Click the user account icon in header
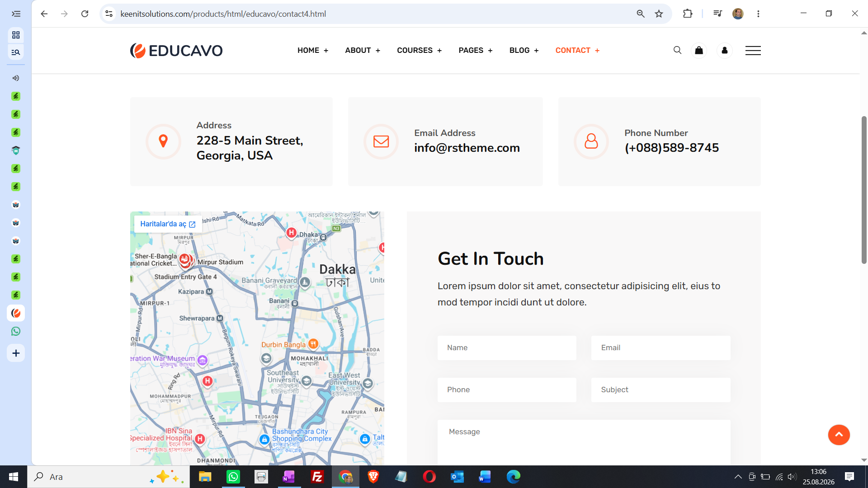The height and width of the screenshot is (488, 868). coord(725,50)
